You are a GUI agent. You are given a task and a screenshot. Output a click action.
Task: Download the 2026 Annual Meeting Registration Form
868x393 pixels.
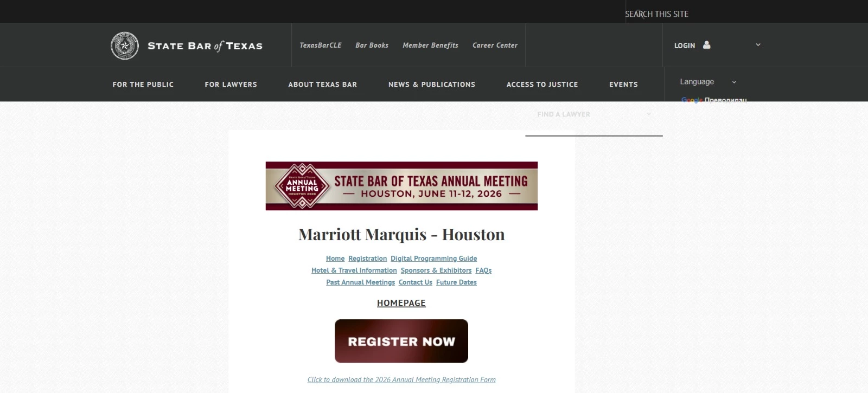401,380
